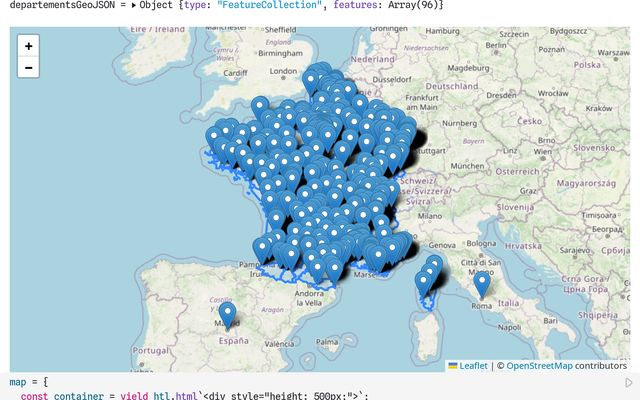This screenshot has height=400, width=640.
Task: Click the España label on the map
Action: click(232, 340)
